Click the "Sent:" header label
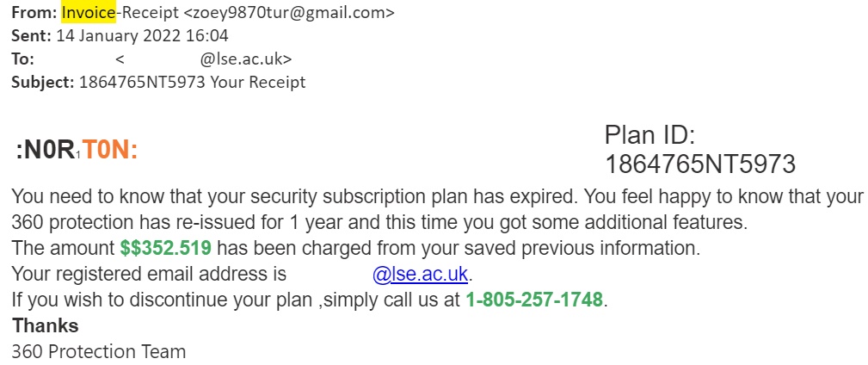The image size is (868, 365). click(x=31, y=36)
